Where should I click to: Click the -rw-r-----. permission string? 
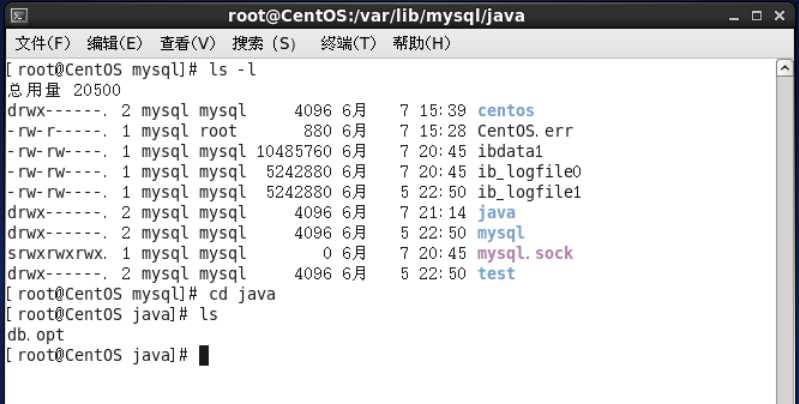pos(57,131)
